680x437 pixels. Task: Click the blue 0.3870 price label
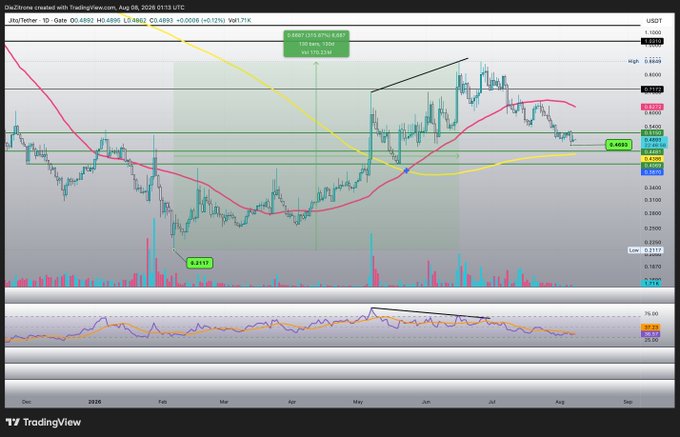click(652, 172)
